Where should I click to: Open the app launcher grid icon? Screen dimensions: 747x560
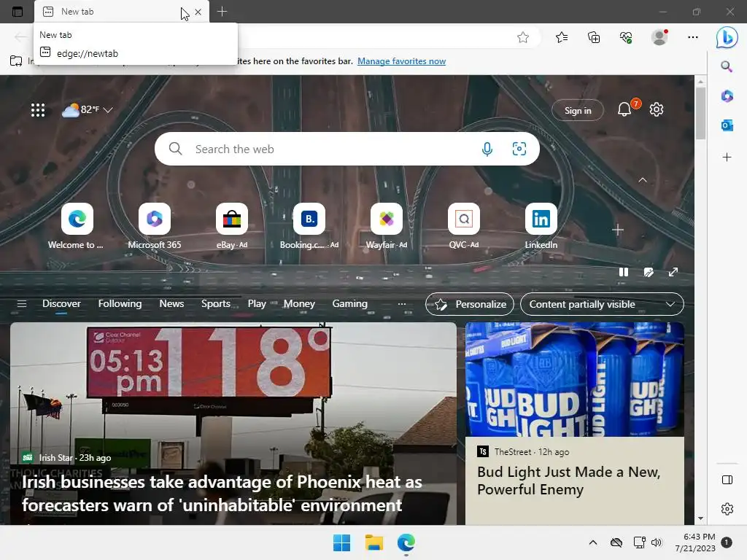click(38, 110)
